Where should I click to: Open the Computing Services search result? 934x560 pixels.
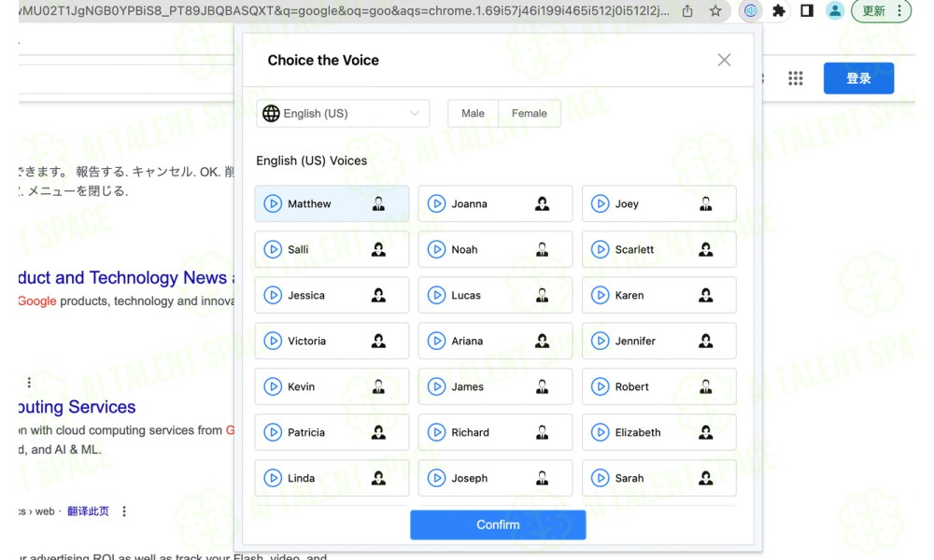pyautogui.click(x=77, y=407)
